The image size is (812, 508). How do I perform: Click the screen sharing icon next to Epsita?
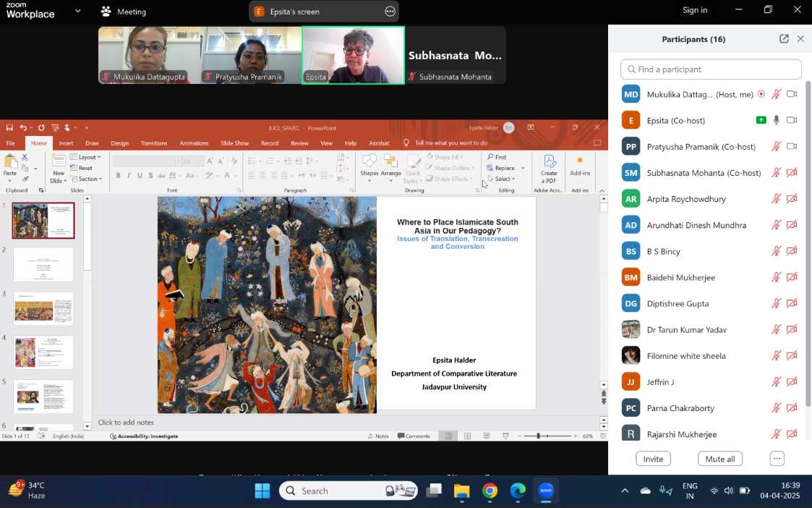tap(761, 120)
